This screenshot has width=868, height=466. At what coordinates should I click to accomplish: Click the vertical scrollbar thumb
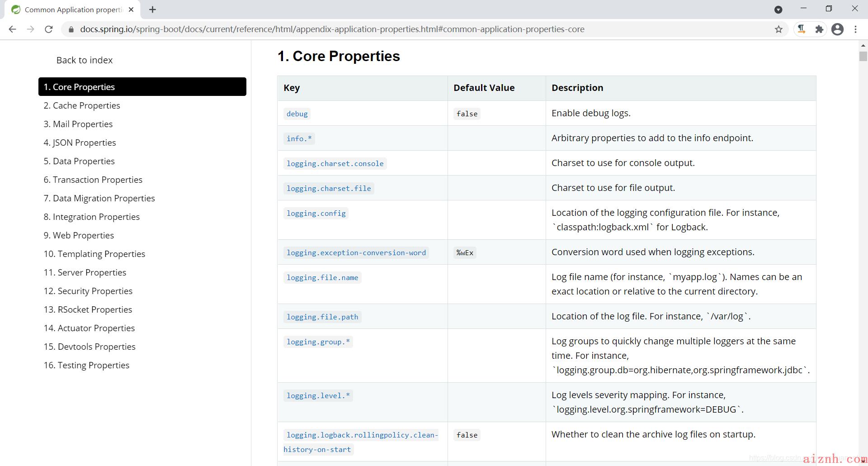click(x=863, y=56)
